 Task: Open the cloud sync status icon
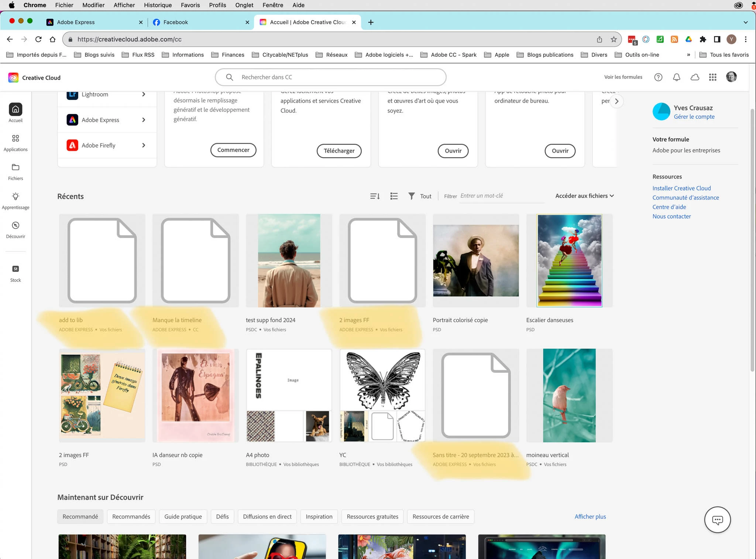pos(695,77)
